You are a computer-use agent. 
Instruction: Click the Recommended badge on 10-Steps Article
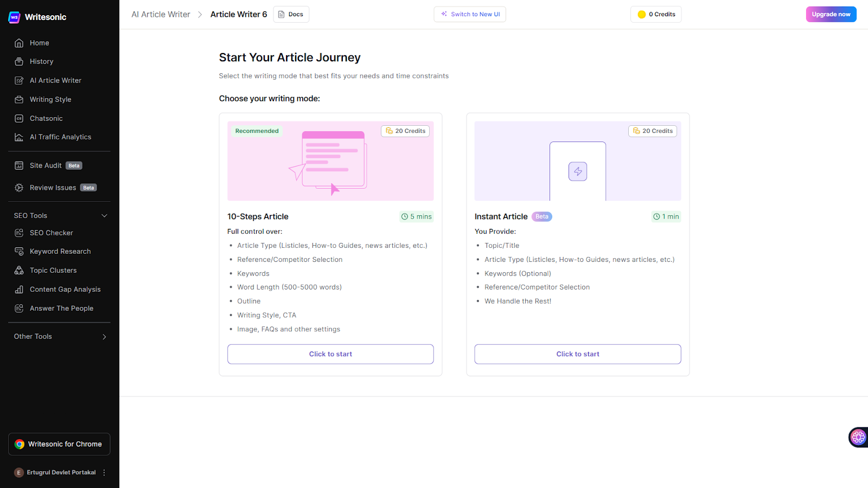(x=257, y=131)
